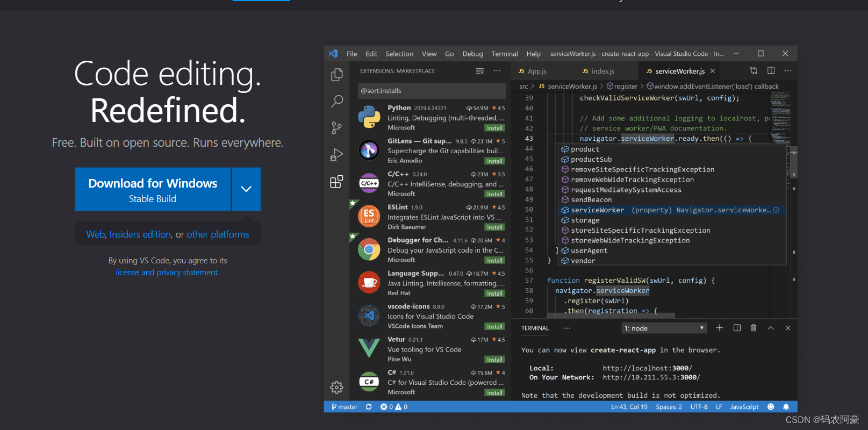Click Spaces: 2 in status bar
Screen dimensions: 868x430
pyautogui.click(x=669, y=407)
